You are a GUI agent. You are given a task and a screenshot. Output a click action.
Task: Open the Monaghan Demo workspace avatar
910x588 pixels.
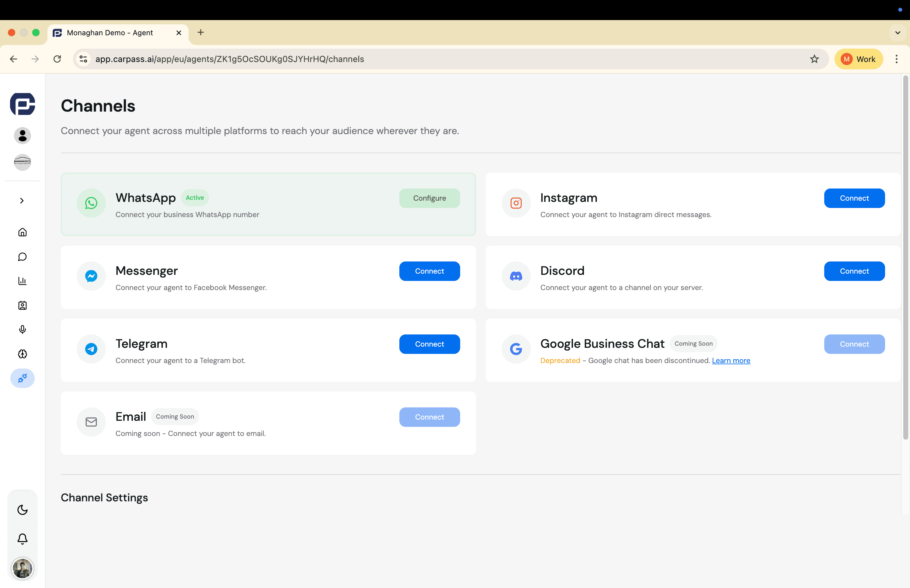tap(22, 162)
